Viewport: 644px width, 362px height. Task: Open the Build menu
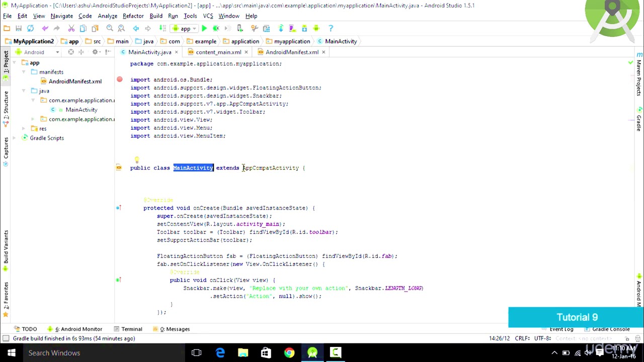(156, 16)
